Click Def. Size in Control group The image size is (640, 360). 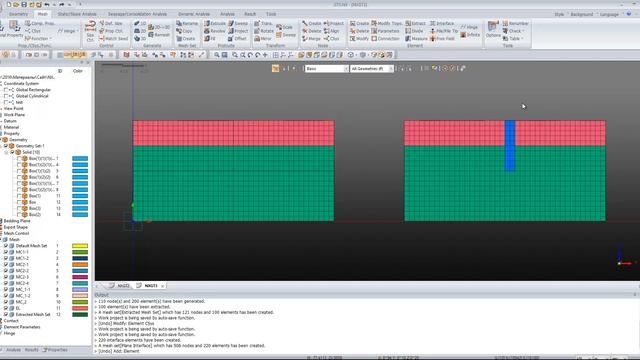pyautogui.click(x=111, y=23)
